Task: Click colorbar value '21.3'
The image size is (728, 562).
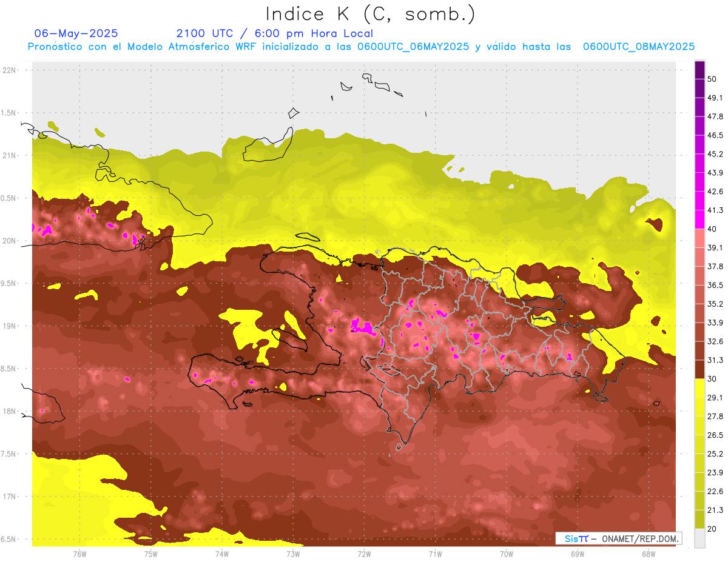Action: coord(715,510)
